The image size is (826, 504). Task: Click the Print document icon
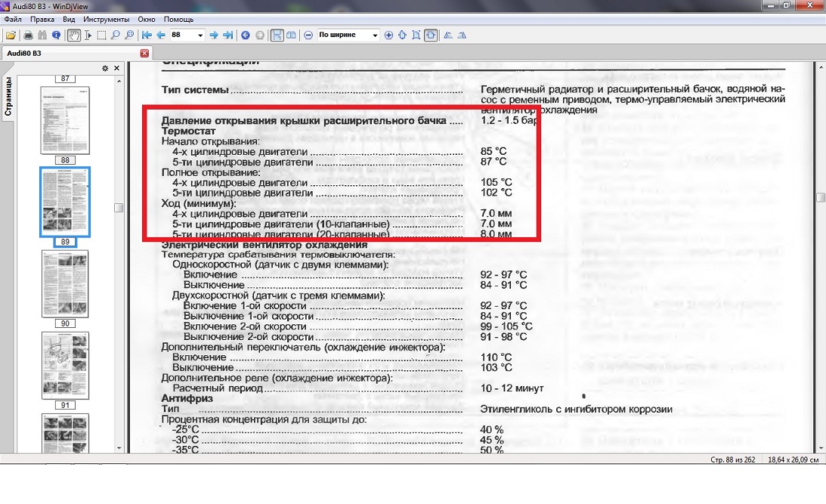click(29, 36)
